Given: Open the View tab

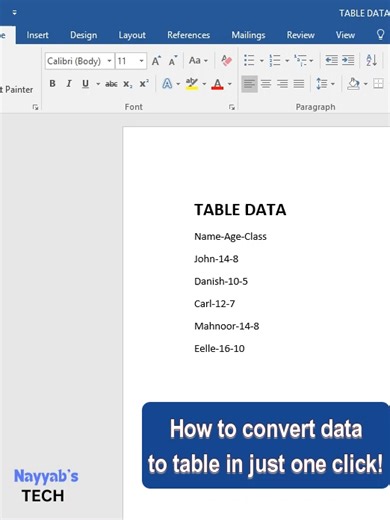Looking at the screenshot, I should (x=345, y=35).
